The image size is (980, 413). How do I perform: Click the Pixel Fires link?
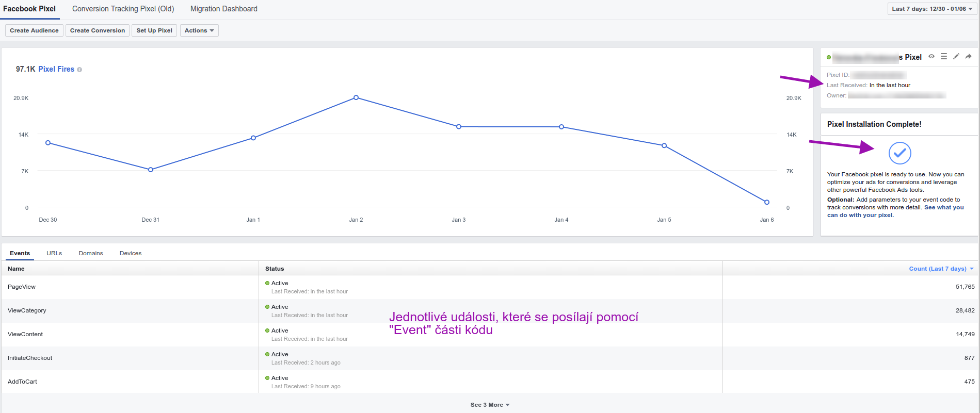tap(56, 69)
